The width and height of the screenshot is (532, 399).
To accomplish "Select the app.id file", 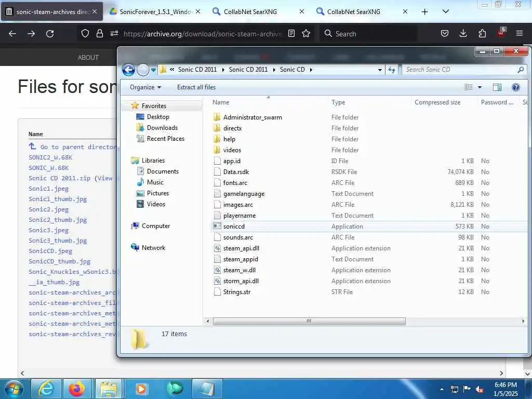I will click(x=232, y=161).
